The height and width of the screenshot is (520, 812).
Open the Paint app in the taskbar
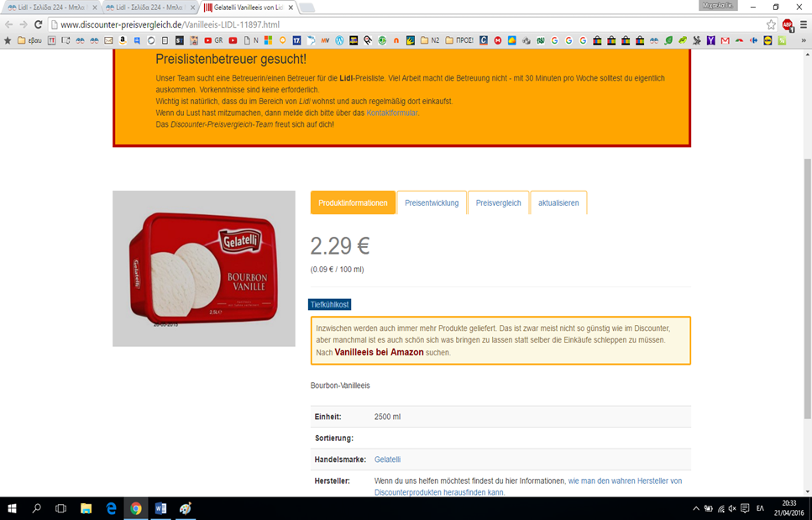(x=186, y=508)
